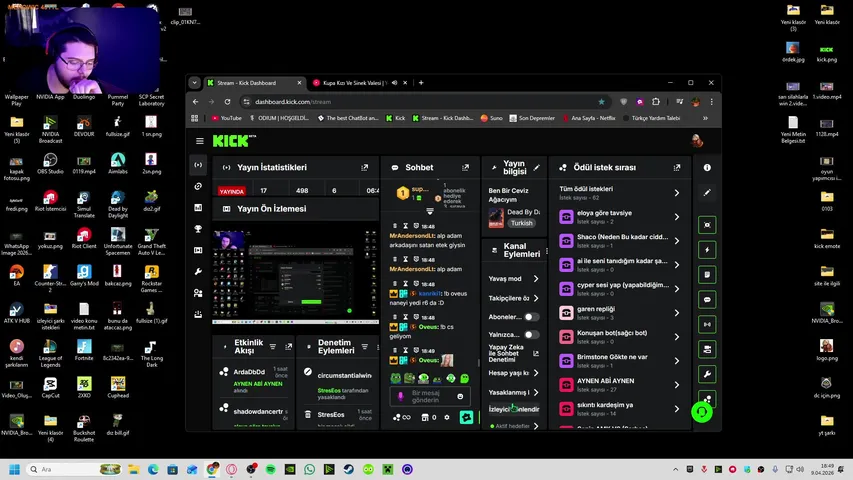
Task: Expand Takipçilere öz options
Action: [536, 298]
